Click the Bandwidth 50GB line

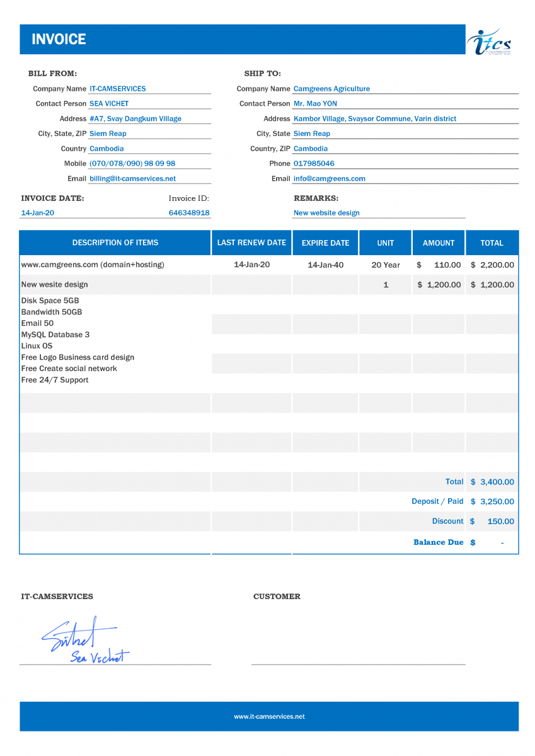[52, 312]
